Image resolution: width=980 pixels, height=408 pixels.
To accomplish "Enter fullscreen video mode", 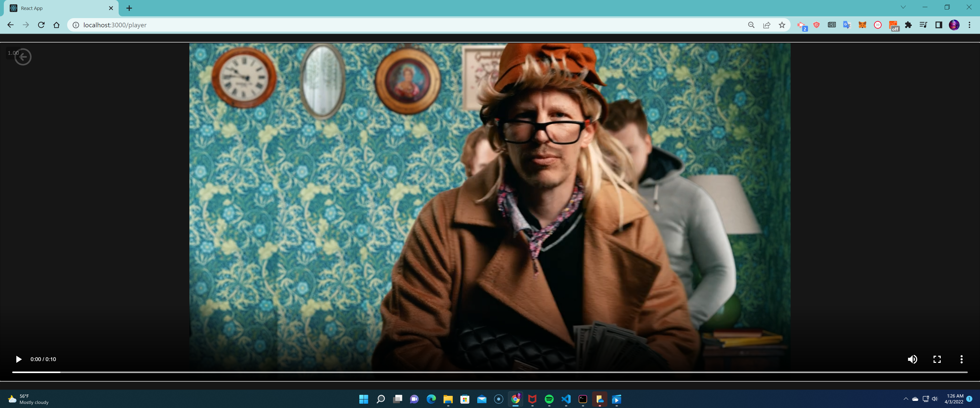I will click(937, 359).
